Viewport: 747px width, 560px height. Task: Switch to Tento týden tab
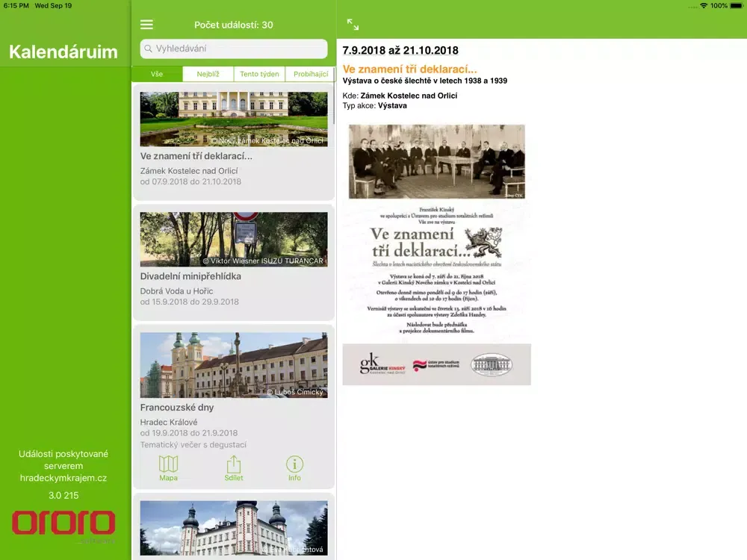tap(260, 74)
